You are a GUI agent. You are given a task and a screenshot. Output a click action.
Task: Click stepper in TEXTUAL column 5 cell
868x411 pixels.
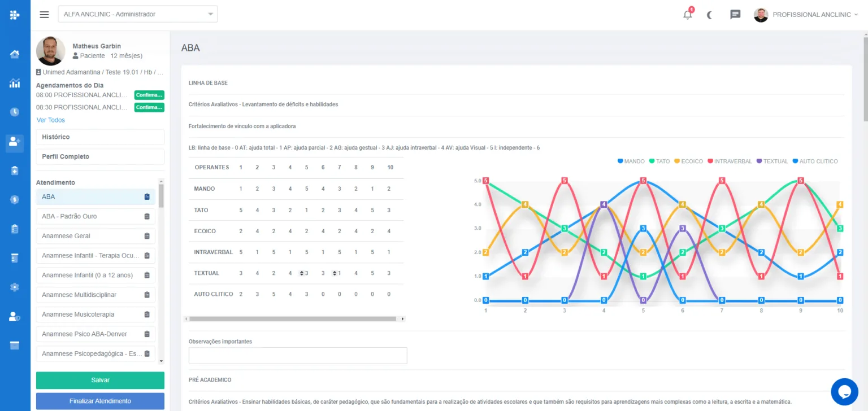302,273
